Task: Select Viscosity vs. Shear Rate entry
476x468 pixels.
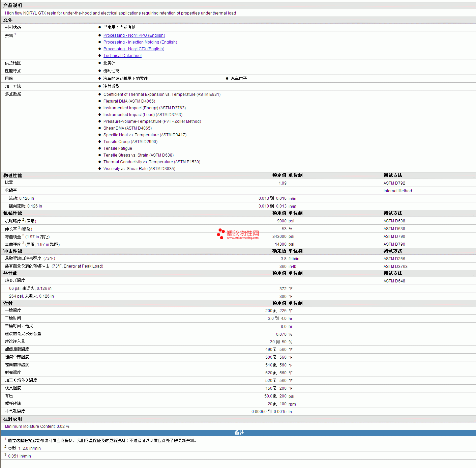Action: 139,169
